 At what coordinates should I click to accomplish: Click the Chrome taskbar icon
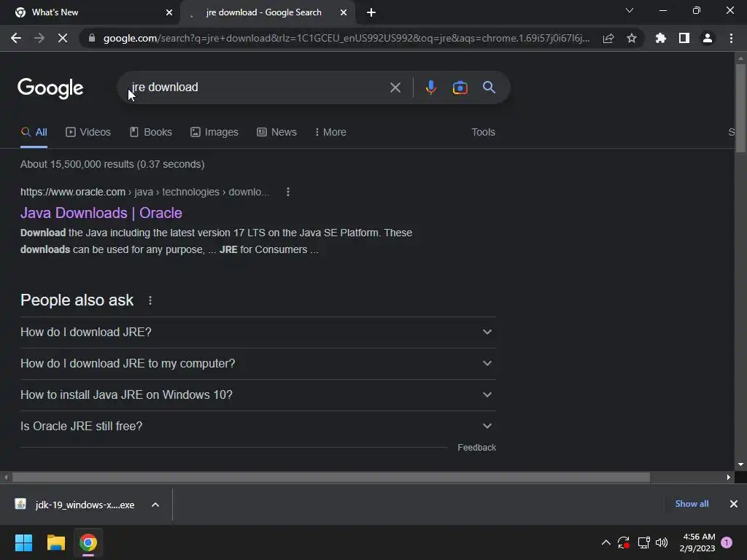(88, 542)
